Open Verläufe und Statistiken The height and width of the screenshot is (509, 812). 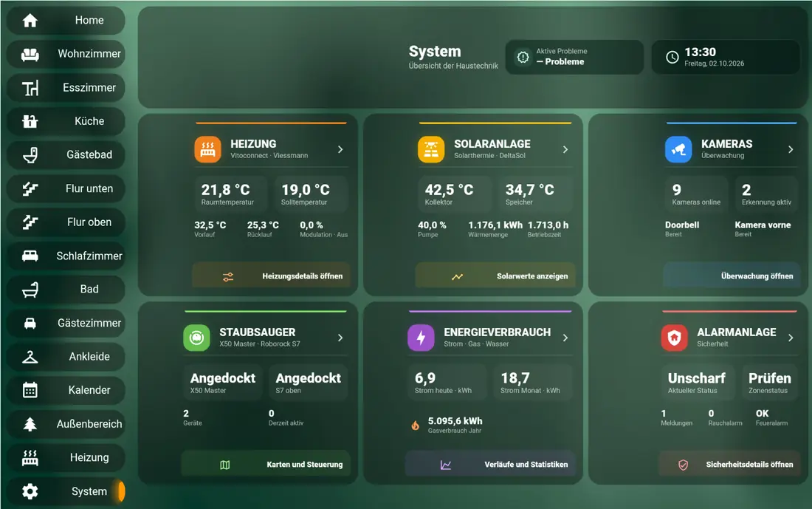tap(490, 464)
